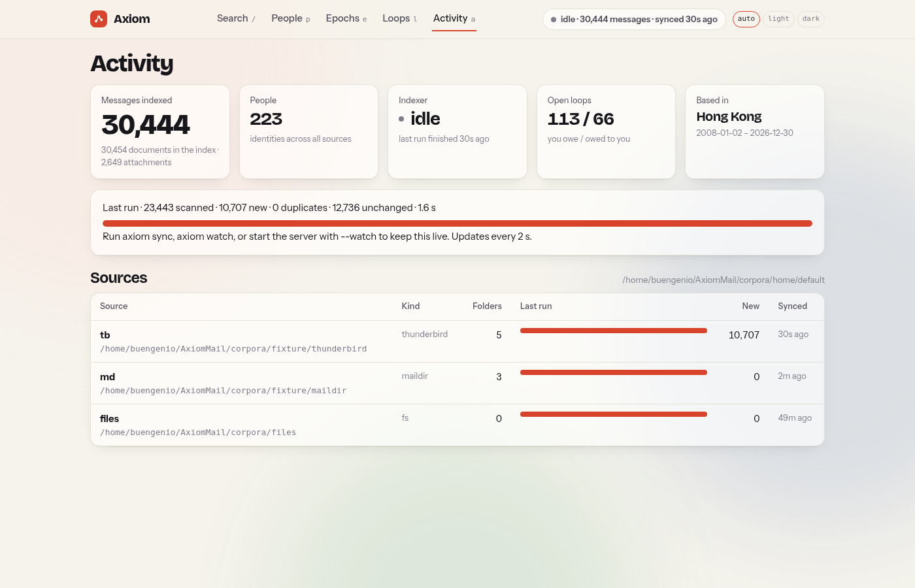
Task: Open the Open loops 113 / 66 card
Action: 606,131
